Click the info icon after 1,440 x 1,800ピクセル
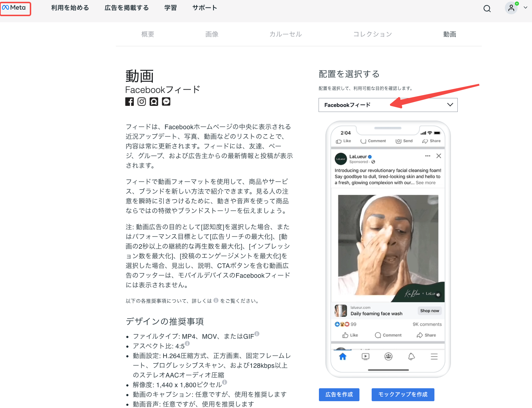The width and height of the screenshot is (532, 408). [x=225, y=382]
